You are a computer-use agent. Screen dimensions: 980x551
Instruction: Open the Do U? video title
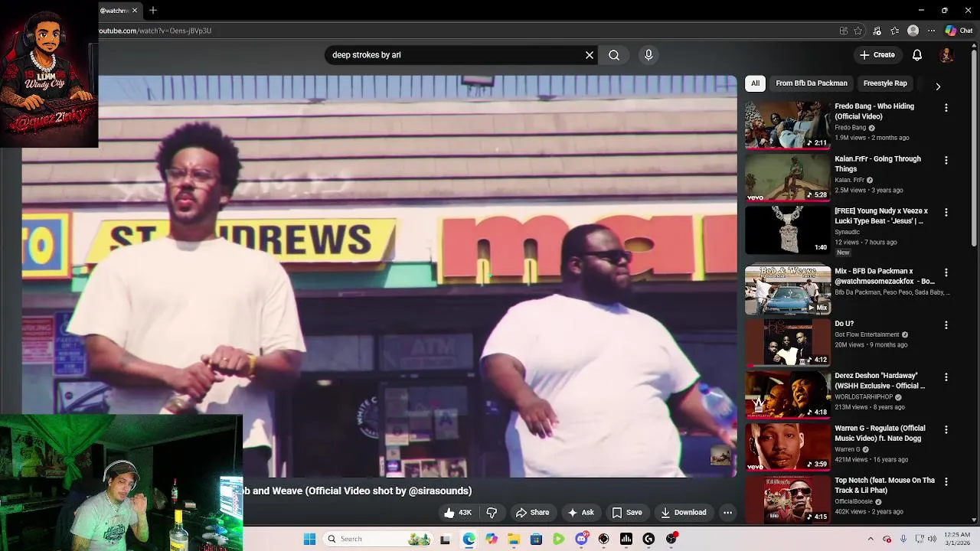(844, 324)
